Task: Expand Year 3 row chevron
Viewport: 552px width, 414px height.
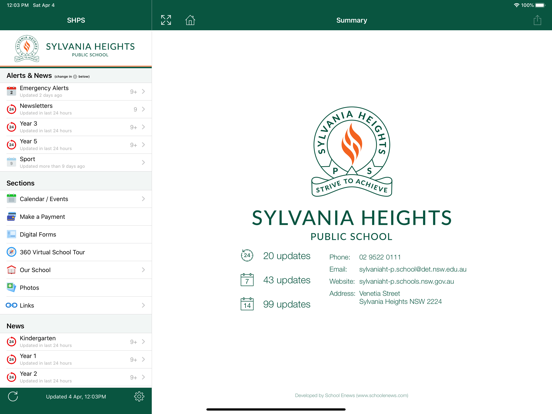Action: coord(143,127)
